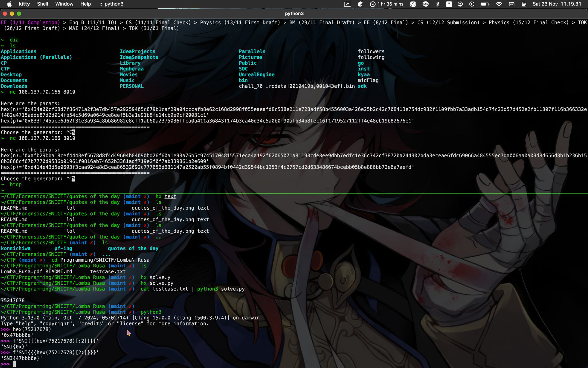
Task: Click the screen mirroring display icon
Action: (347, 4)
